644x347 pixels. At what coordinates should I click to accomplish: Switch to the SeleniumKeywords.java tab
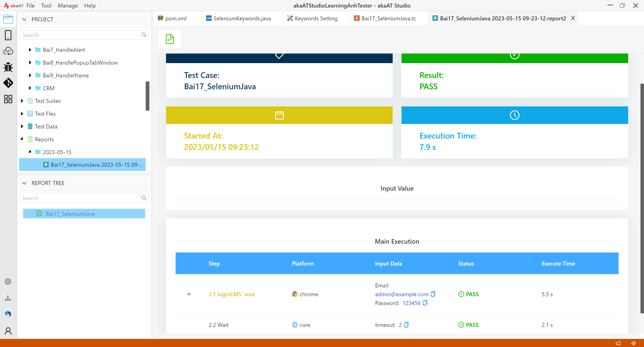coord(242,18)
